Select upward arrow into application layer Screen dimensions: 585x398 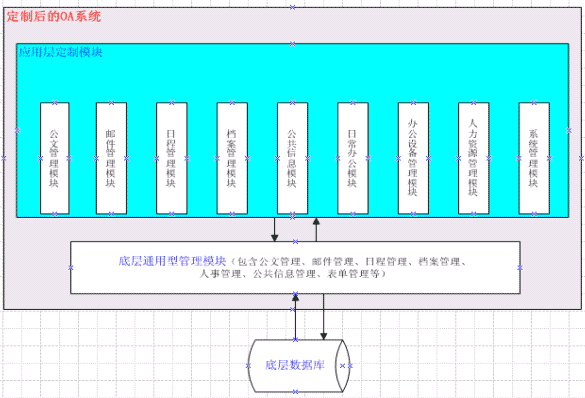pos(316,229)
